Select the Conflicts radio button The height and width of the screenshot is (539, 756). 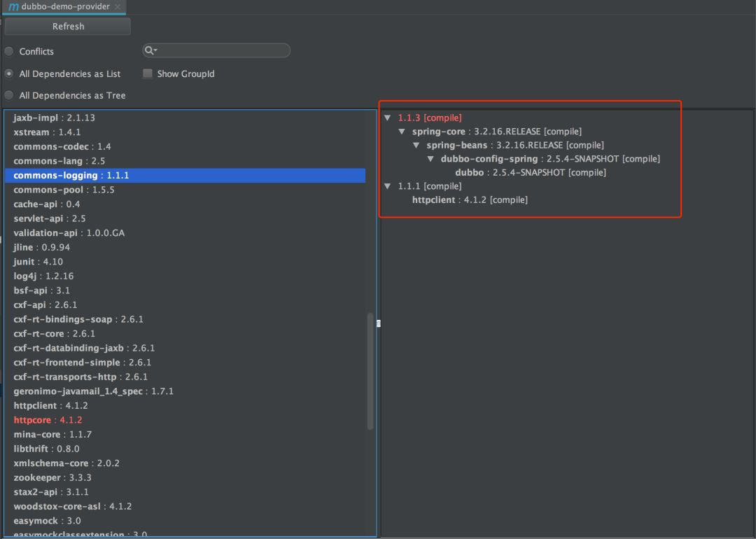point(9,52)
